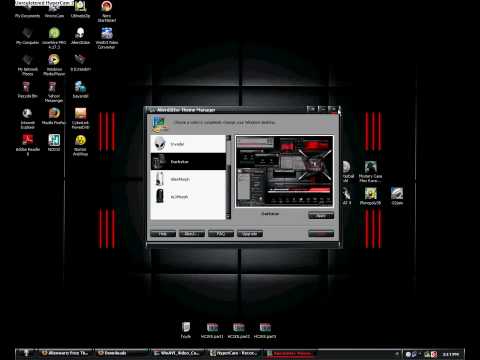Open My Network Places desktop icon

click(x=27, y=65)
